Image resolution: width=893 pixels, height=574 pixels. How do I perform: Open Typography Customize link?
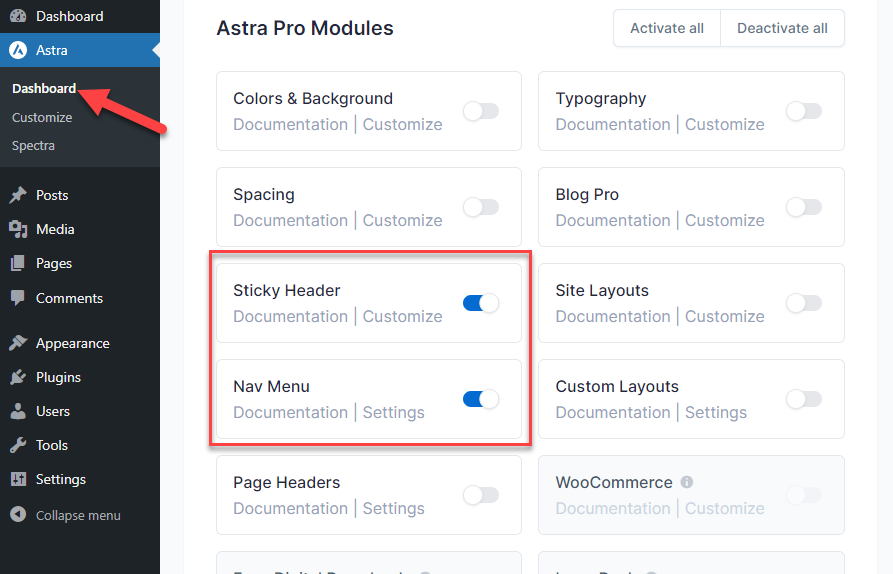click(725, 124)
